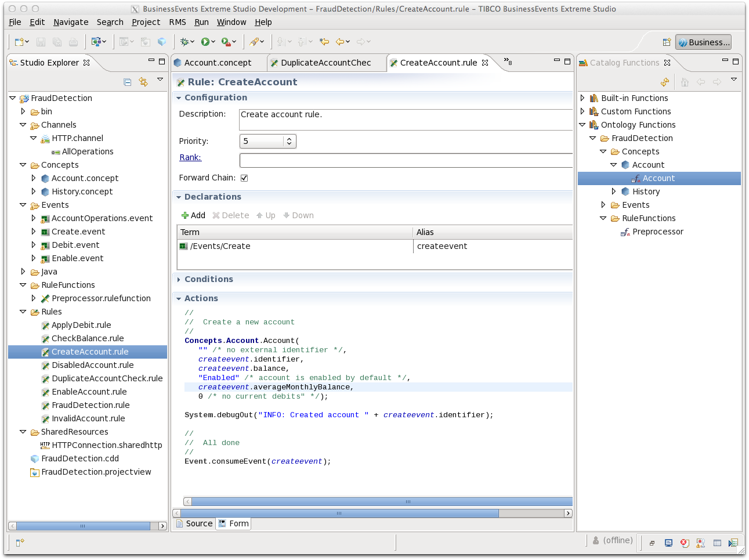Click the Catalog Functions back arrow icon

point(701,82)
